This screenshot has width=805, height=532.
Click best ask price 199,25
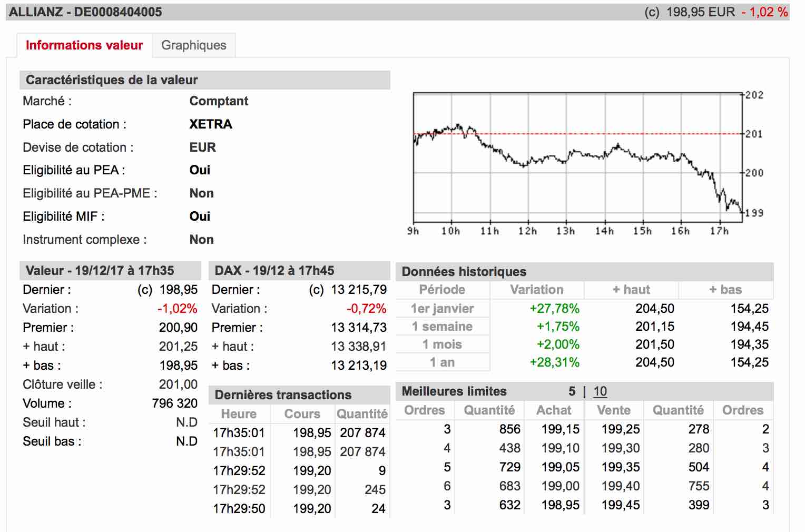621,429
